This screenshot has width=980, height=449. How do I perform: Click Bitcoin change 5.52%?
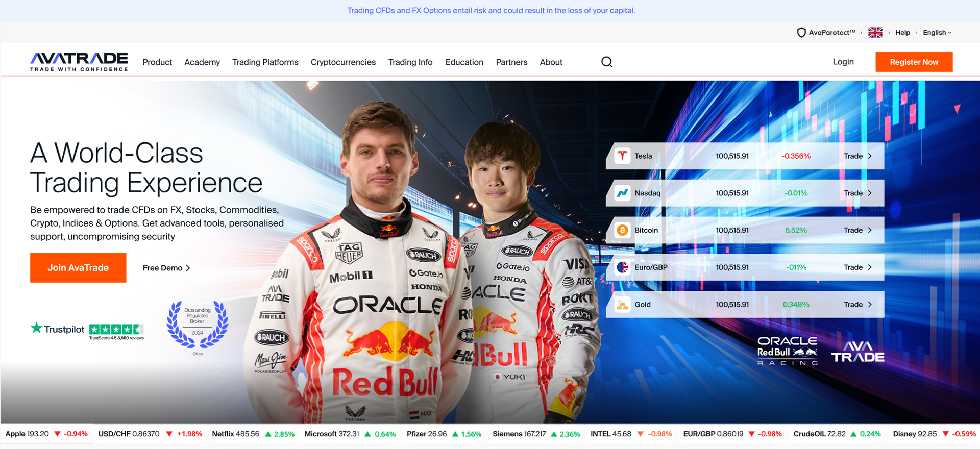coord(796,230)
